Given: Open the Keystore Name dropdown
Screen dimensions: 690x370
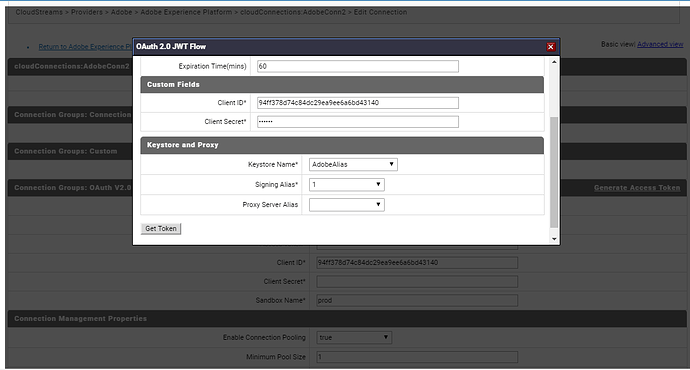Looking at the screenshot, I should tap(353, 164).
